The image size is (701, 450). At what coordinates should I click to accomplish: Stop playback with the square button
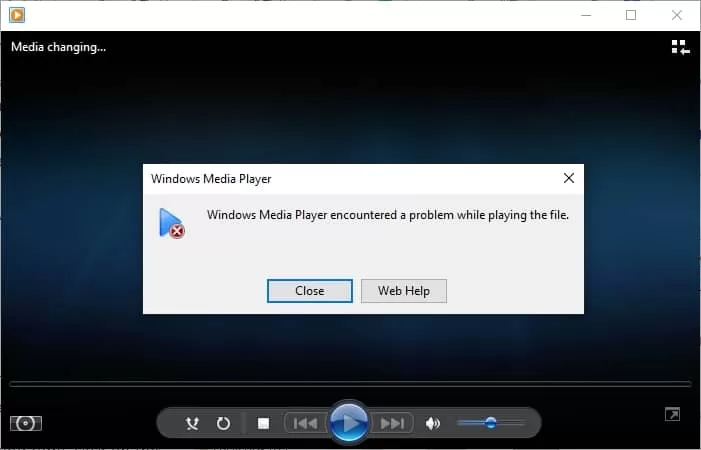[263, 423]
